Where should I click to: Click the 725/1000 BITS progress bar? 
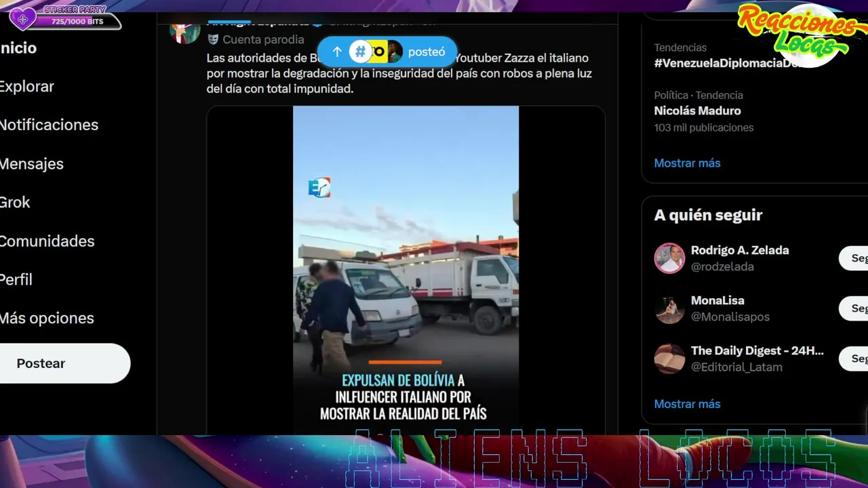pyautogui.click(x=78, y=22)
